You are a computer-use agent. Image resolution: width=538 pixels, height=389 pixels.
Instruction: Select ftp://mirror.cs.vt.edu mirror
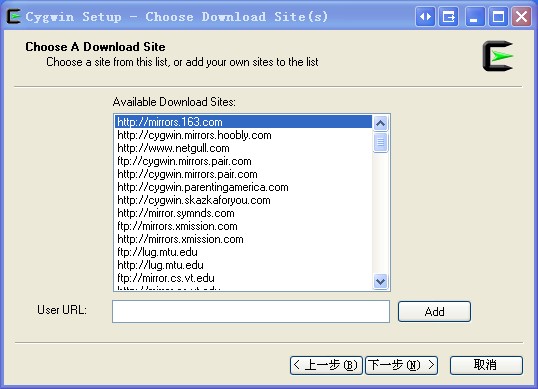click(243, 278)
